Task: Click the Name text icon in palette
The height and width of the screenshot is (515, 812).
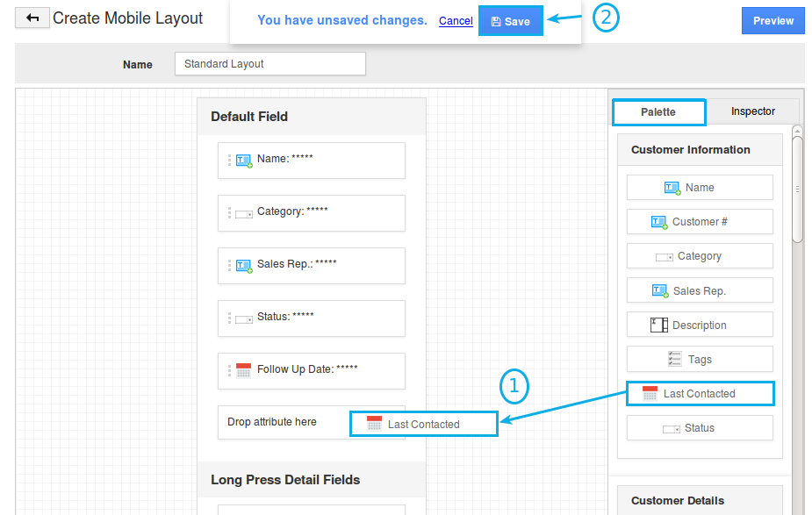Action: pyautogui.click(x=672, y=188)
